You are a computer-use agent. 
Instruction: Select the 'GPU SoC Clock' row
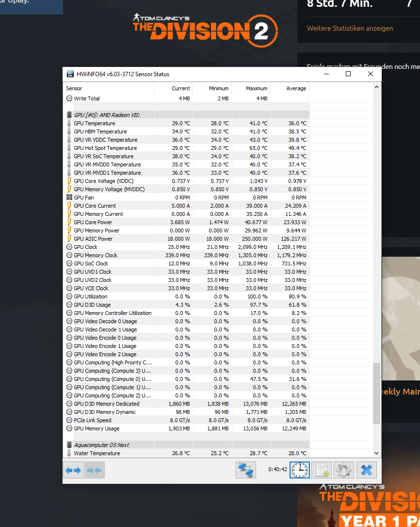coord(187,263)
